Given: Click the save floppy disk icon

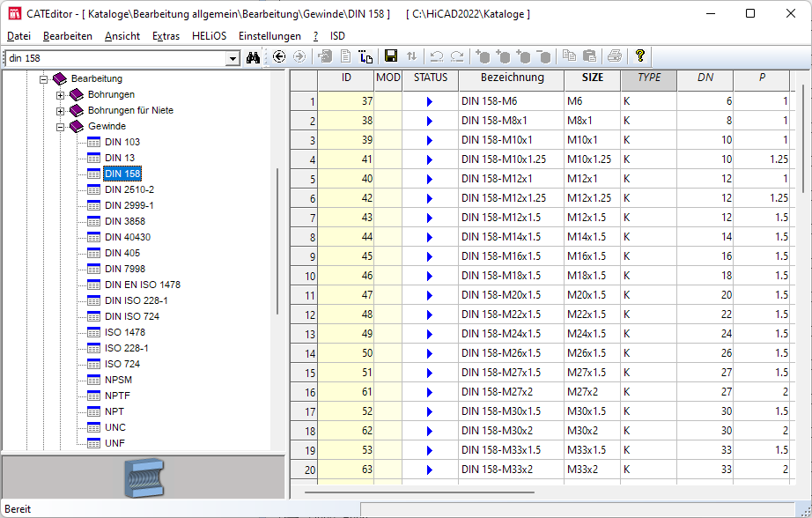Looking at the screenshot, I should click(x=391, y=56).
